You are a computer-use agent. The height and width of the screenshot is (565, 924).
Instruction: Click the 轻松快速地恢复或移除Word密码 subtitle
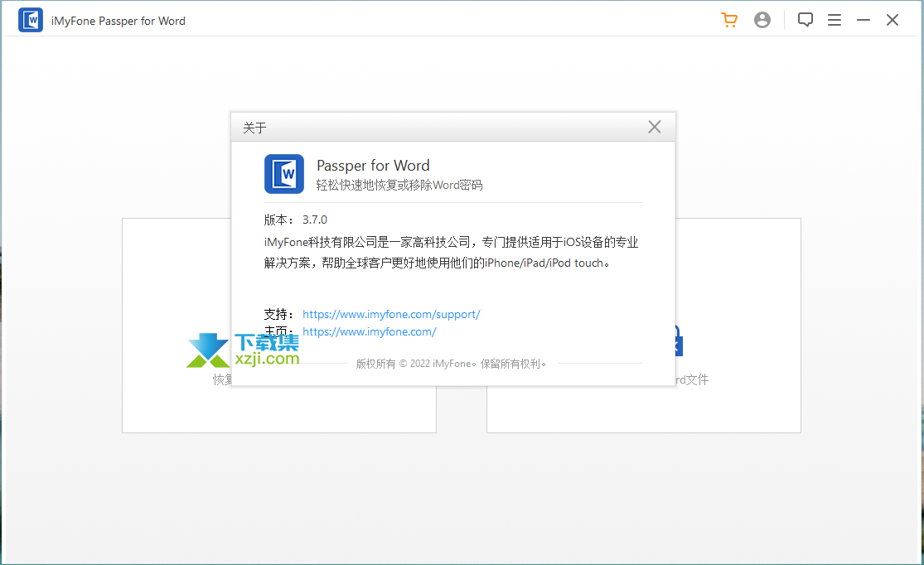399,185
